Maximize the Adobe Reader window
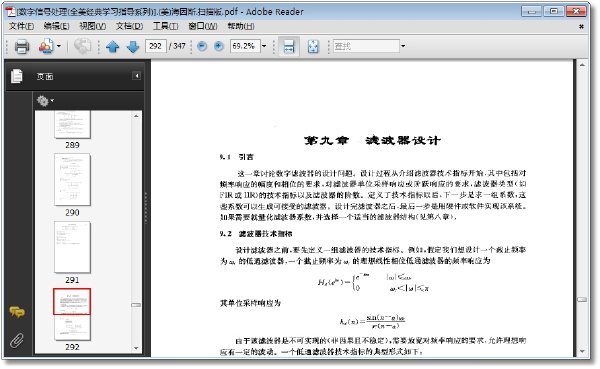 pyautogui.click(x=554, y=11)
